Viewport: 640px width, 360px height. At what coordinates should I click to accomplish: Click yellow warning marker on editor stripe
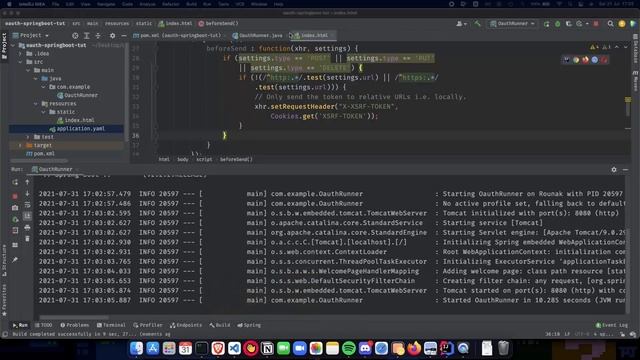628,100
